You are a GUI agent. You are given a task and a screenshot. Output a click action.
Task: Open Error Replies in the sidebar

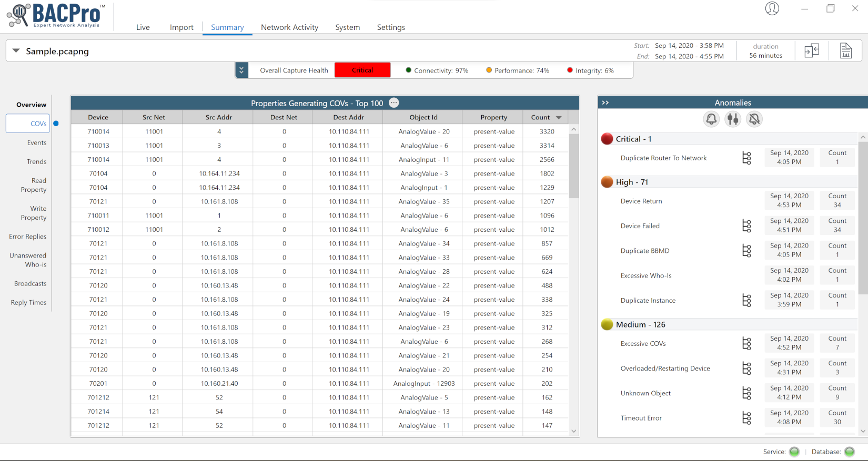pos(28,237)
